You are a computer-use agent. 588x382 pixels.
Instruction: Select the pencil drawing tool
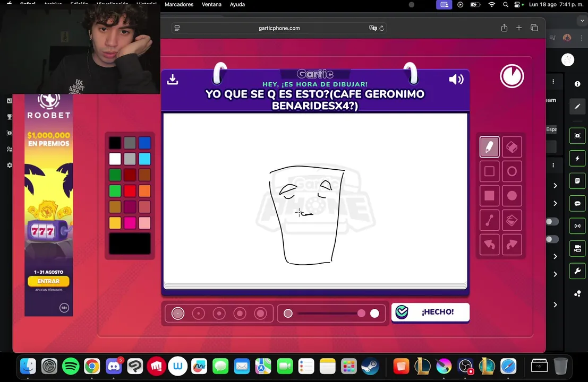pyautogui.click(x=489, y=147)
